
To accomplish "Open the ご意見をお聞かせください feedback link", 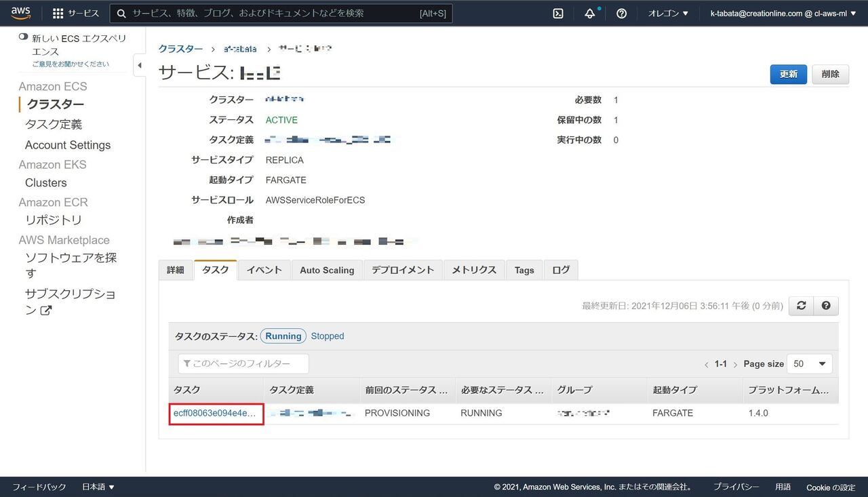I will tap(71, 64).
